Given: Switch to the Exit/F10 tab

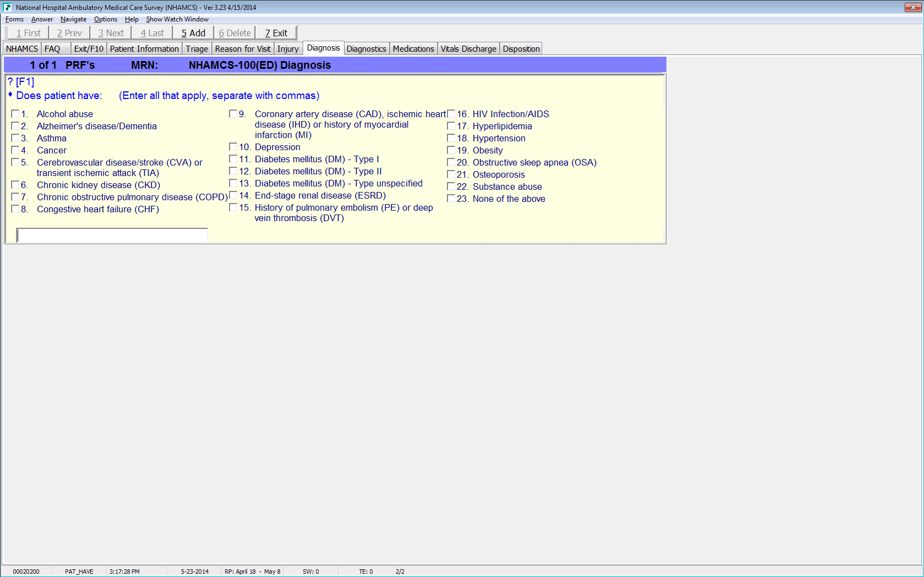Looking at the screenshot, I should pos(89,49).
